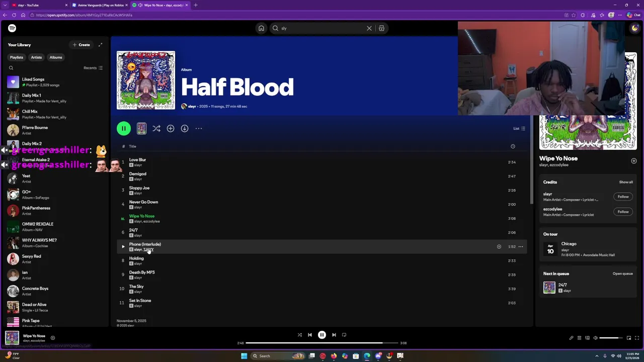Filter library by Playlists
The height and width of the screenshot is (362, 644).
[17, 57]
